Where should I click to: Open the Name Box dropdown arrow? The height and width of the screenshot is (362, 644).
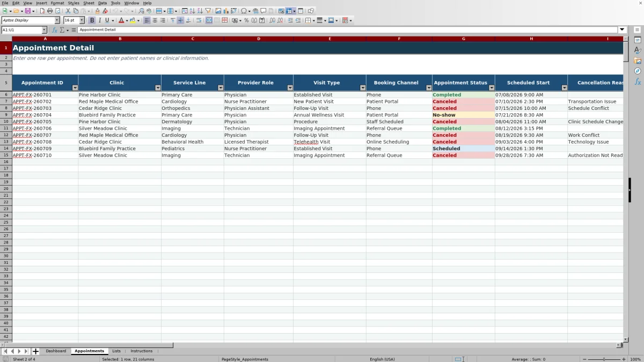click(44, 30)
